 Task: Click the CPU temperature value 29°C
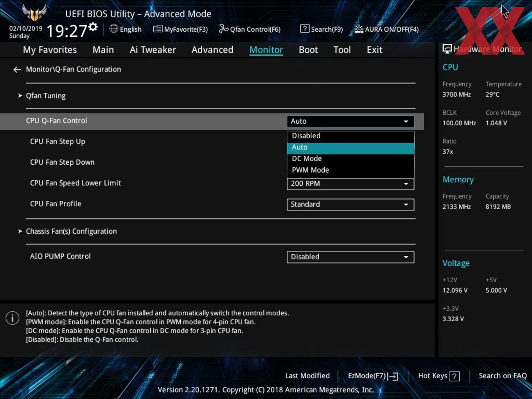pyautogui.click(x=492, y=95)
